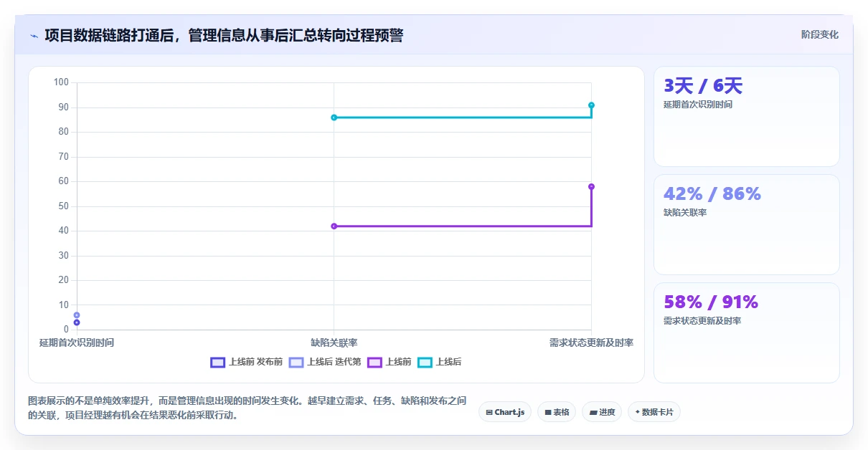This screenshot has width=868, height=450.
Task: Click the 表格 tag
Action: pos(557,412)
